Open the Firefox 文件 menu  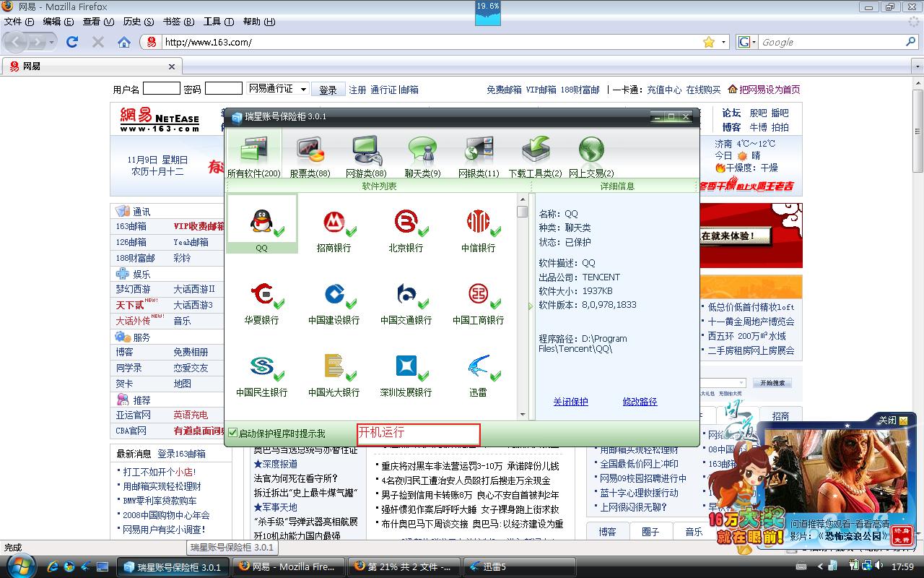point(19,22)
